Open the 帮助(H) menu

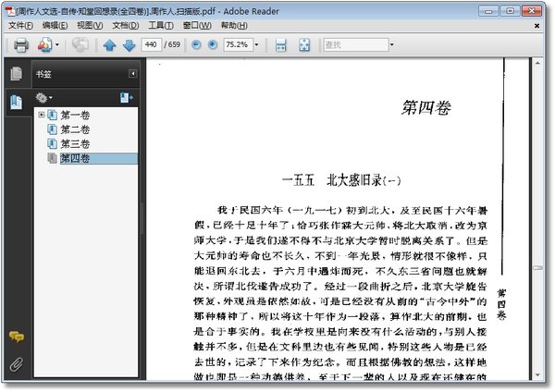234,26
